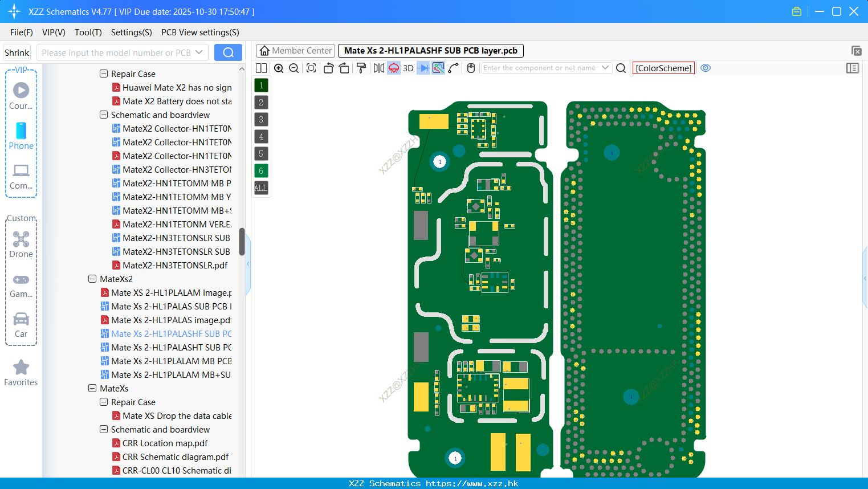The height and width of the screenshot is (489, 868).
Task: Click the top-right window list icon
Action: tap(856, 51)
